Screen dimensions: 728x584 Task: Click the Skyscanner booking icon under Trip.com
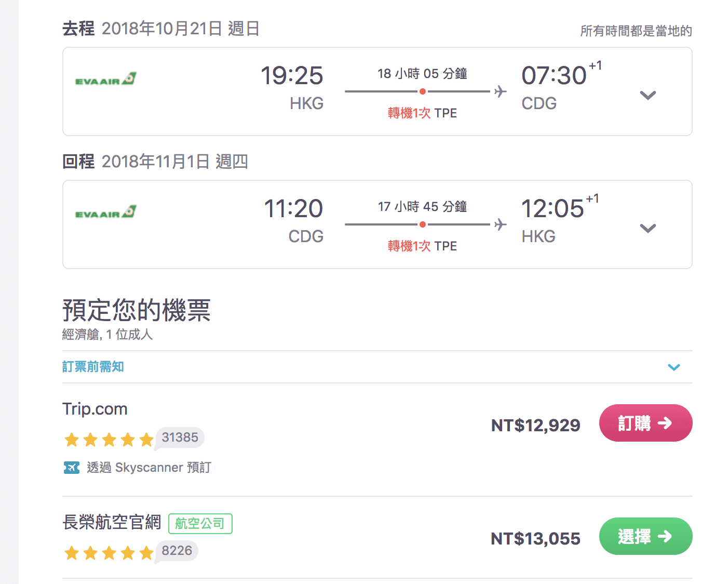coord(72,468)
